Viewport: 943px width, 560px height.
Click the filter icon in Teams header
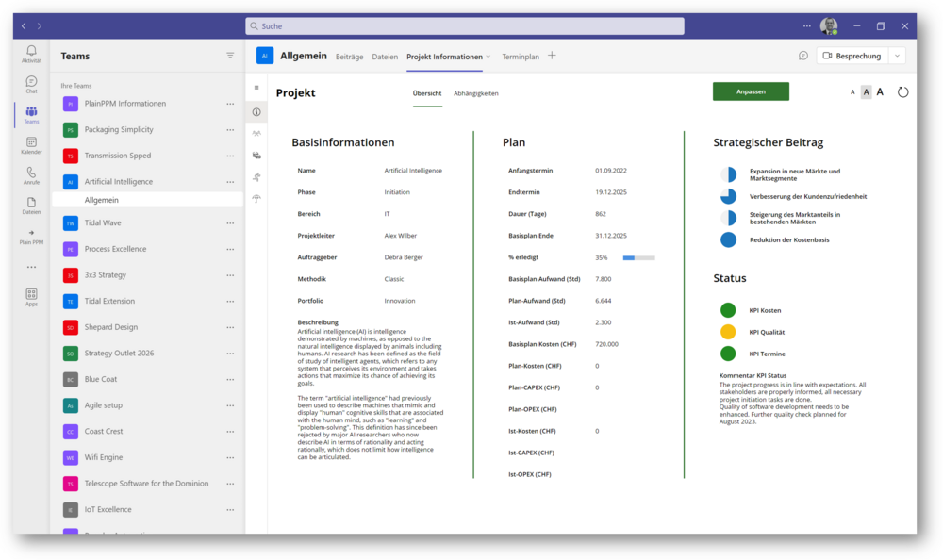tap(230, 56)
